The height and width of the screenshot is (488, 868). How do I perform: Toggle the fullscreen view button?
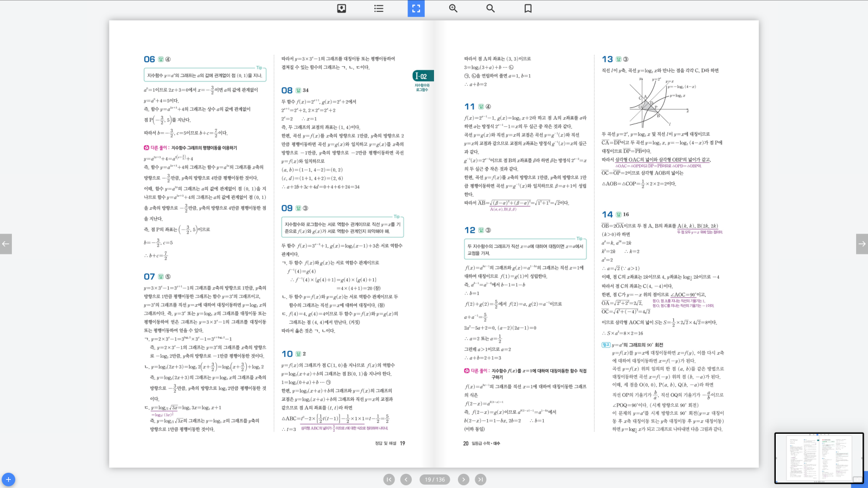click(416, 9)
